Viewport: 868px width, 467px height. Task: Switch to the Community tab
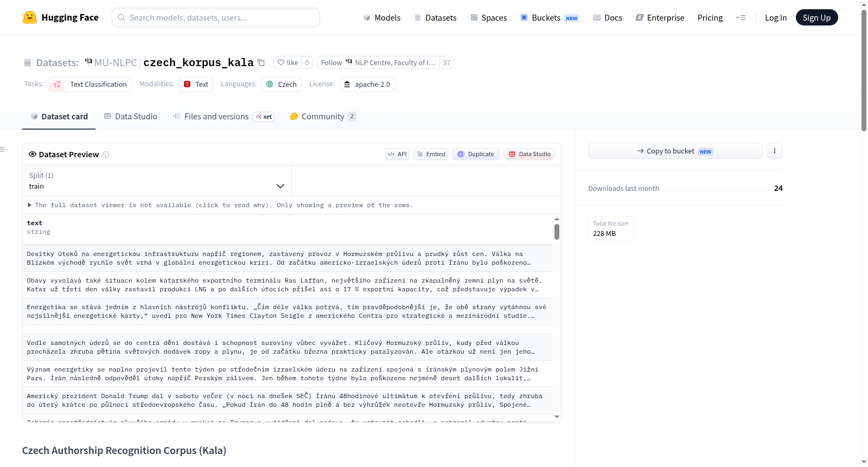click(323, 116)
